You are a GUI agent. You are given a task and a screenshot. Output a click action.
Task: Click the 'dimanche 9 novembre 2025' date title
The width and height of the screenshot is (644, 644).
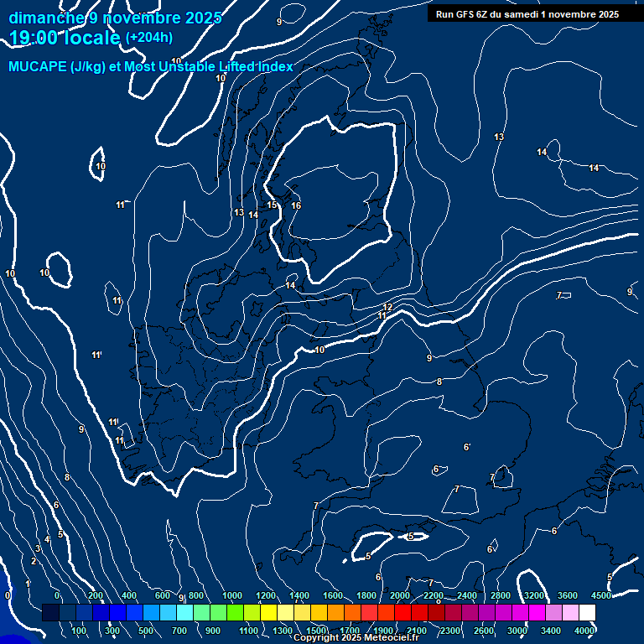point(115,18)
